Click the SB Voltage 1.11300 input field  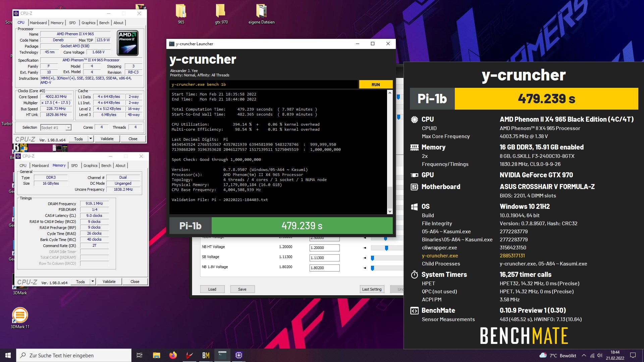pyautogui.click(x=324, y=258)
